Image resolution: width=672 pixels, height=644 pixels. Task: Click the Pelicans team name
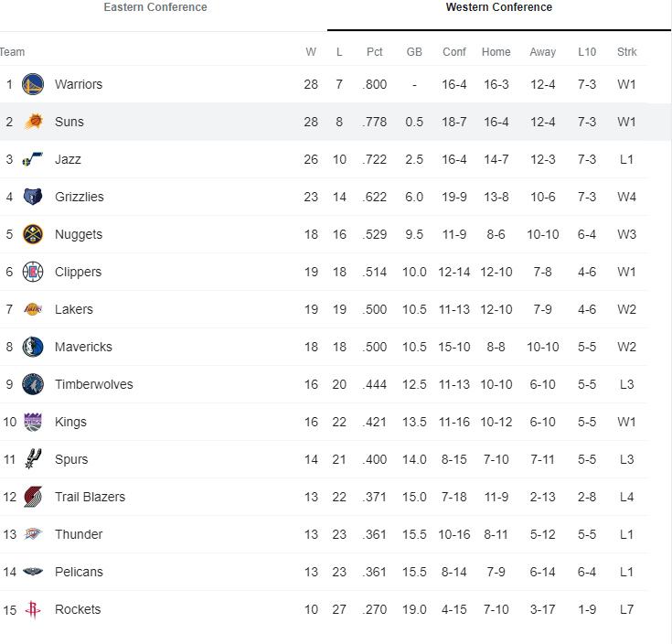click(79, 572)
